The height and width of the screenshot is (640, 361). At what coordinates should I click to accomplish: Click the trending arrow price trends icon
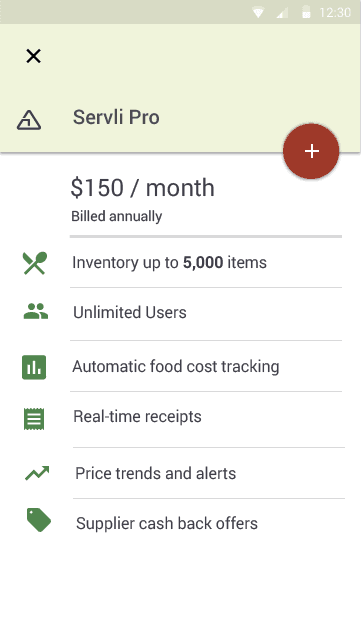point(37,473)
